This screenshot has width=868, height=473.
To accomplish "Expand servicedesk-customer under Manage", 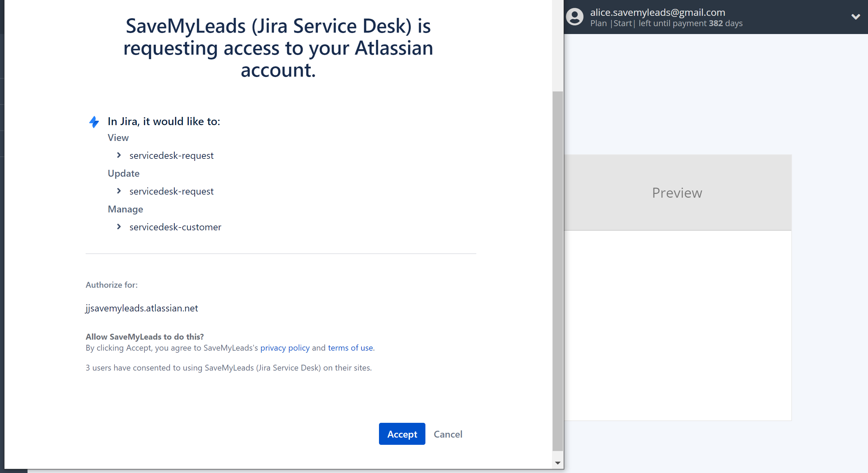I will pos(119,227).
